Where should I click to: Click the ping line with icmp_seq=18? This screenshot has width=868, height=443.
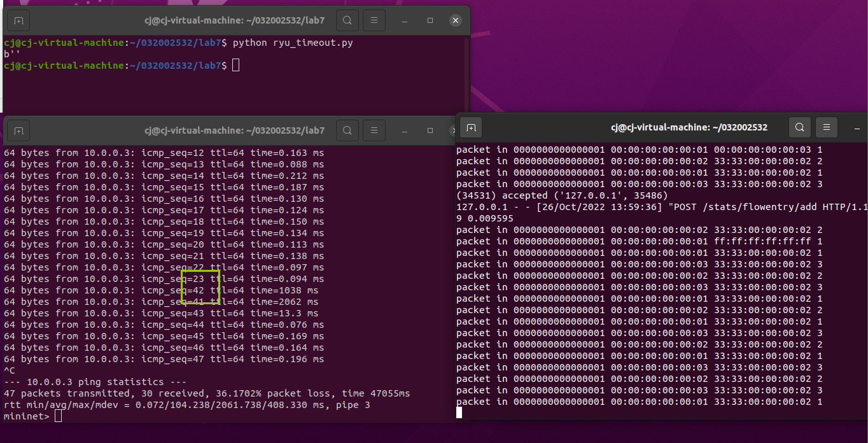pos(164,222)
